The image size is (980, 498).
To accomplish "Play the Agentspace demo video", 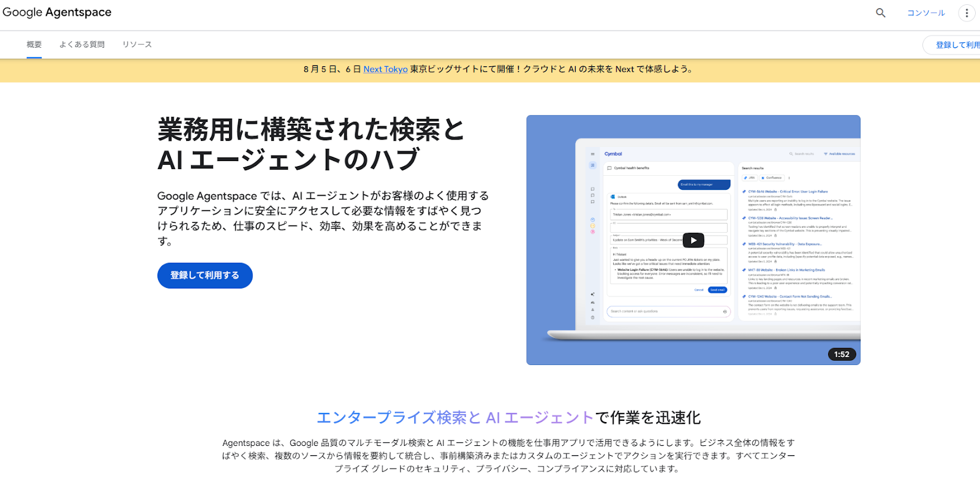I will click(x=693, y=240).
